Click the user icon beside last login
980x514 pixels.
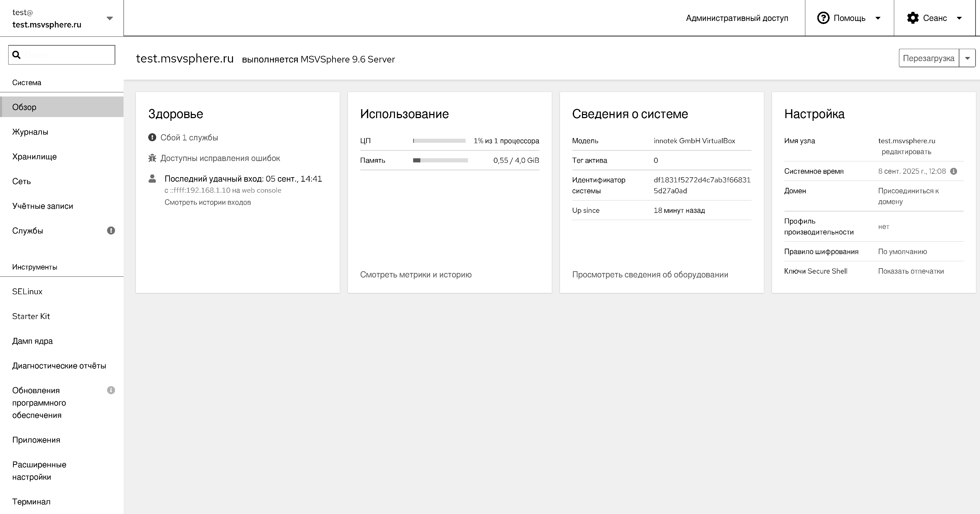(152, 179)
